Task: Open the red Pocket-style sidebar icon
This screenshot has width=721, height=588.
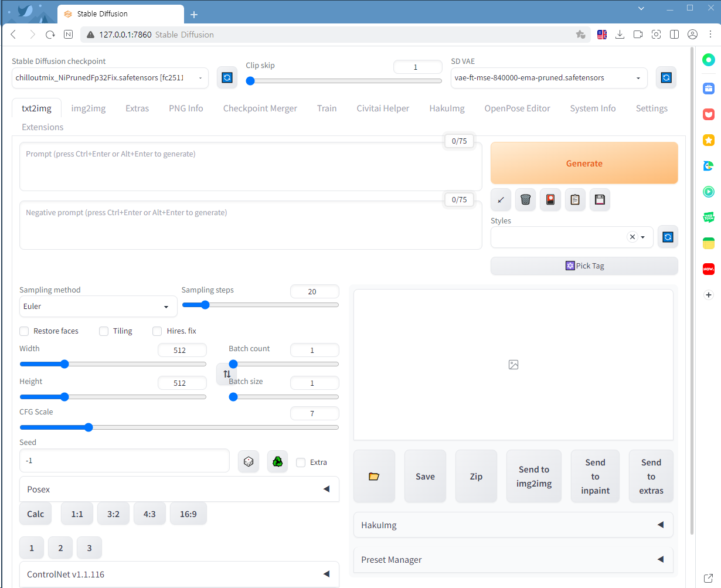Action: [x=709, y=114]
